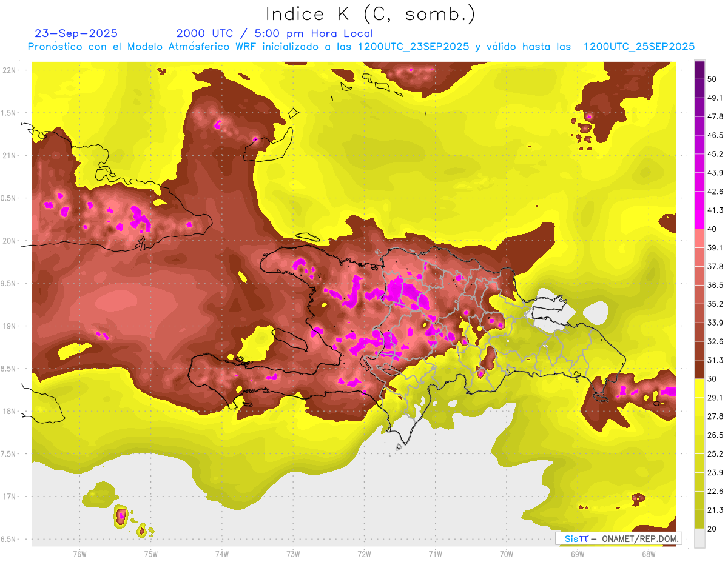Click the "20N" latitude axis label
The width and height of the screenshot is (728, 562).
tap(10, 241)
